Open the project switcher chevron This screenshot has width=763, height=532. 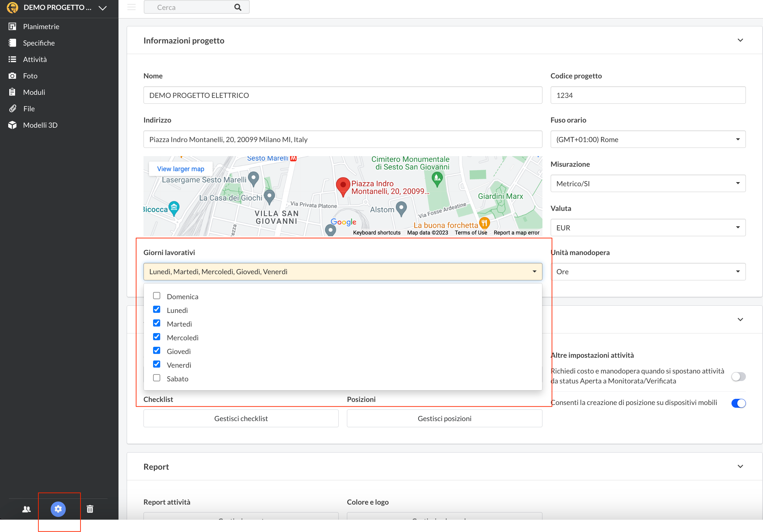click(103, 8)
